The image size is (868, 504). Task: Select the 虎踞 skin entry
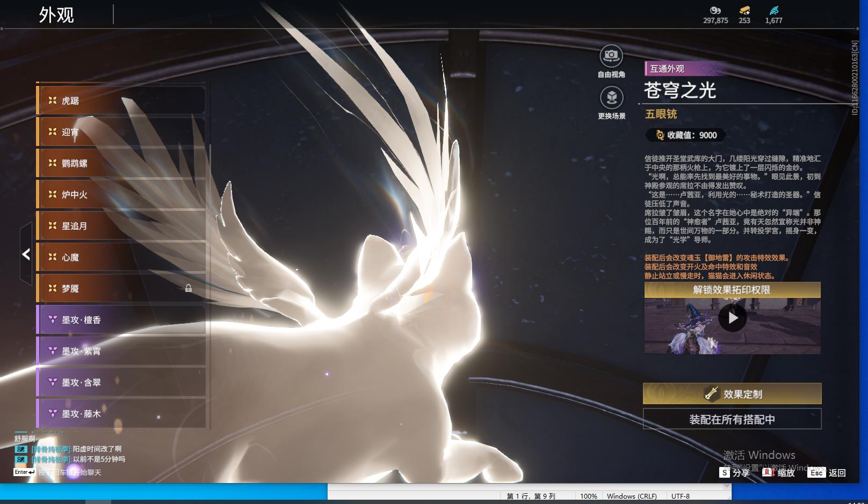121,100
